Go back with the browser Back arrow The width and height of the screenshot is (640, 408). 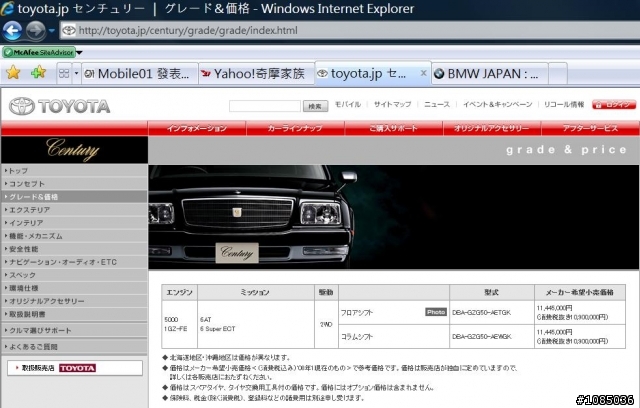(12, 30)
